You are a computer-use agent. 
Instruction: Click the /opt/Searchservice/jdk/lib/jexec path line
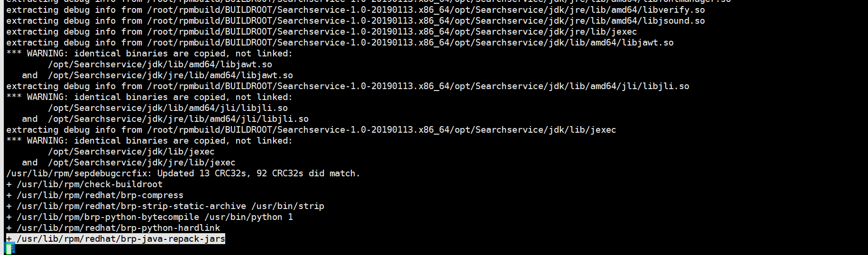131,152
